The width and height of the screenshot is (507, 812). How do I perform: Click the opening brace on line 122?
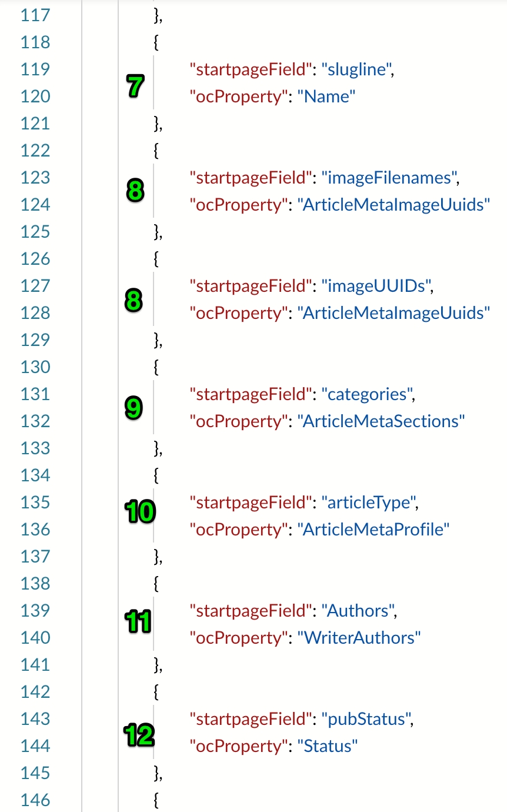[156, 151]
